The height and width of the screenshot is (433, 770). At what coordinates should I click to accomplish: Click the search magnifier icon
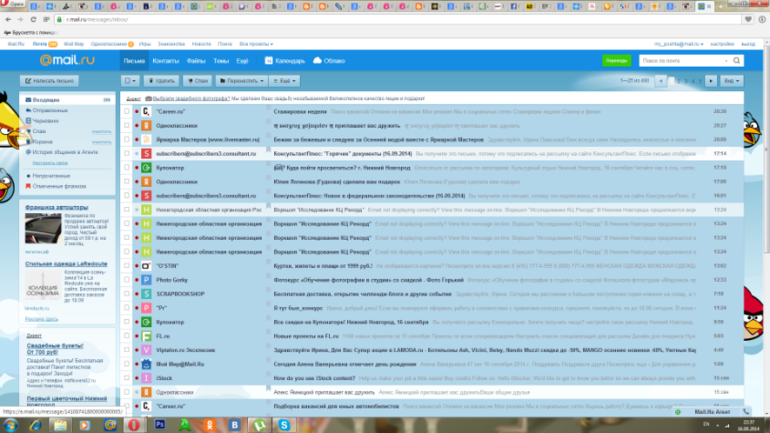736,61
